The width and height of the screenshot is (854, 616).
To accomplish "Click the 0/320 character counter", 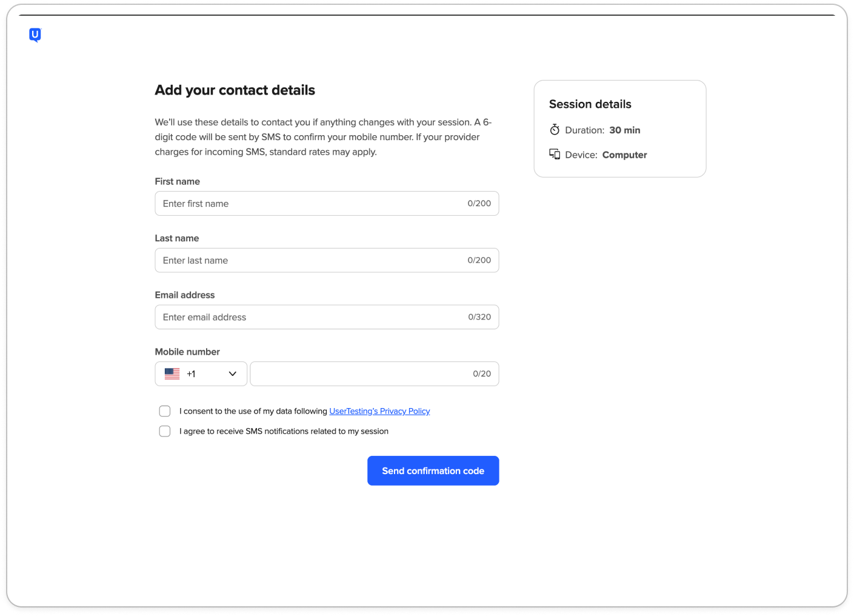I will point(479,317).
